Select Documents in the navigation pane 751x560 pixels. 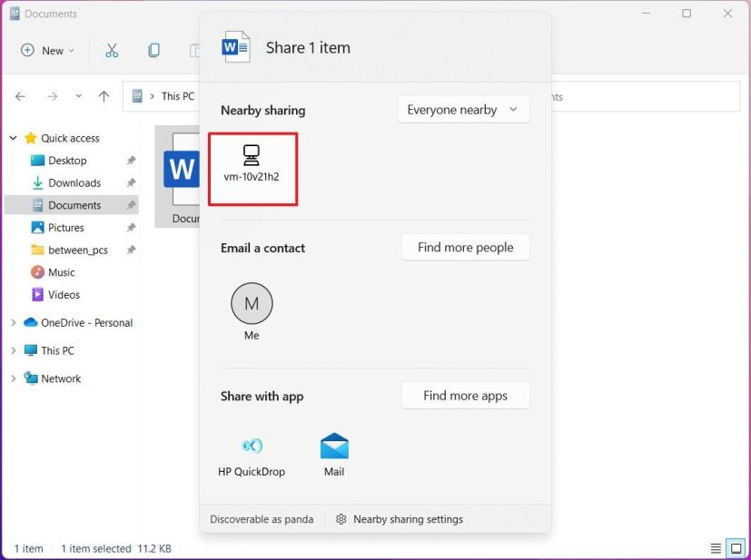tap(72, 205)
